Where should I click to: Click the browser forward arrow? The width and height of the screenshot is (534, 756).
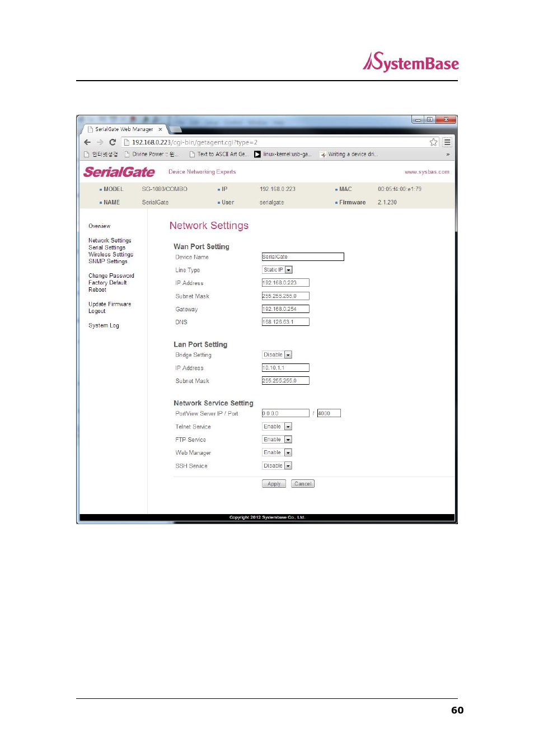pyautogui.click(x=100, y=142)
